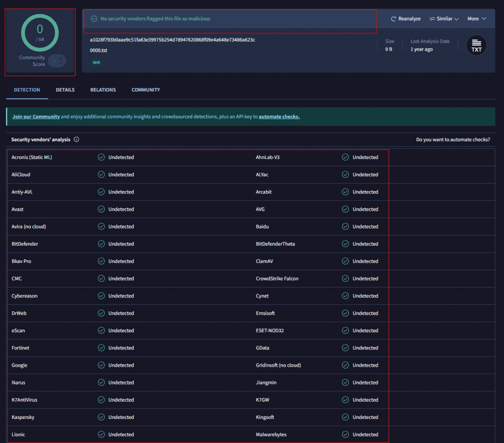Viewport: 504px width, 443px height.
Task: Click the K7AntiVirus vendor name
Action: coord(25,400)
